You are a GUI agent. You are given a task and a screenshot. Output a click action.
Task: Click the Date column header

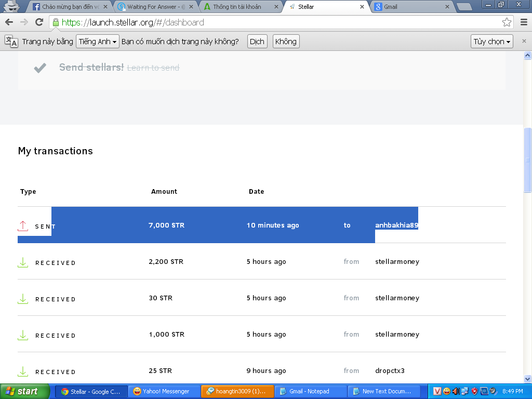point(257,192)
